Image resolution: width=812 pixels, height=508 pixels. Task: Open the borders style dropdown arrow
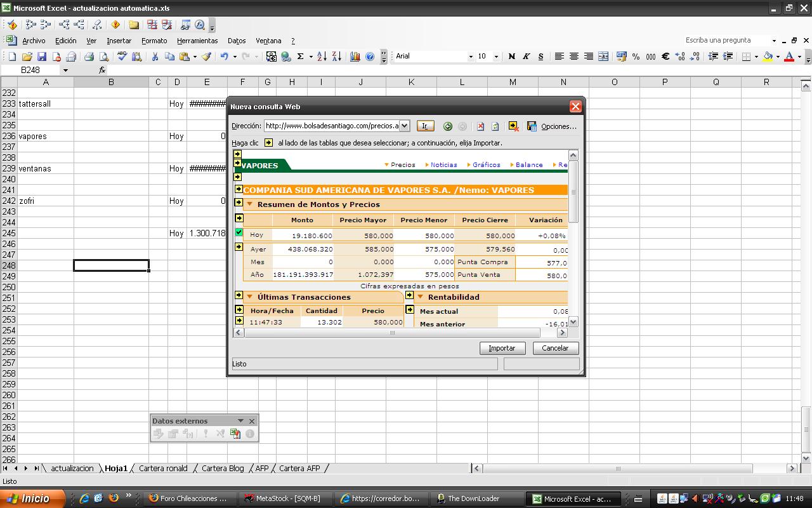pyautogui.click(x=756, y=57)
